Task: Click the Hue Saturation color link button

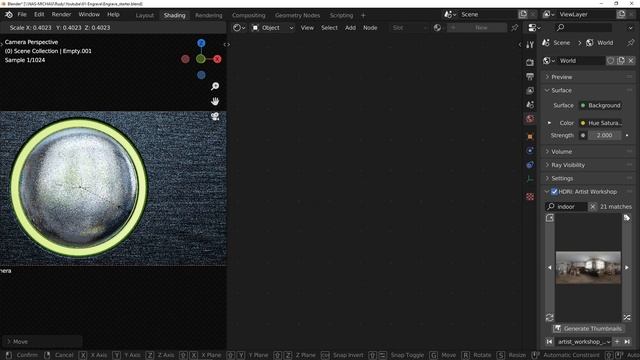Action: (x=600, y=123)
